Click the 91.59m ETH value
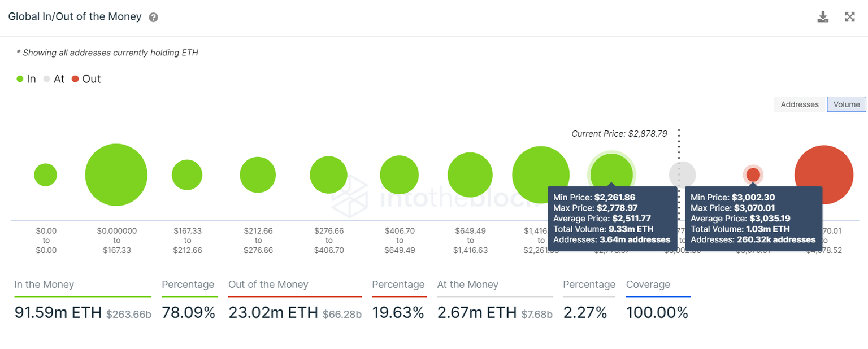This screenshot has height=349, width=868. 58,312
